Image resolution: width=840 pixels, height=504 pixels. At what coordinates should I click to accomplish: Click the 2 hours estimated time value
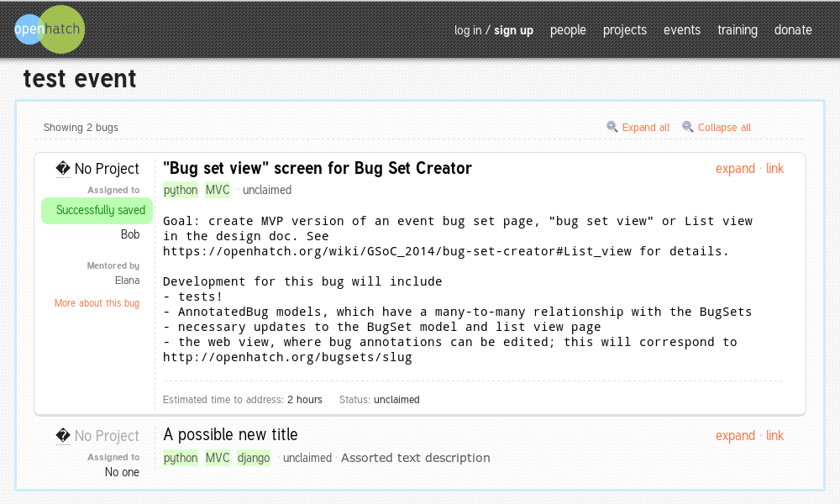click(x=305, y=400)
